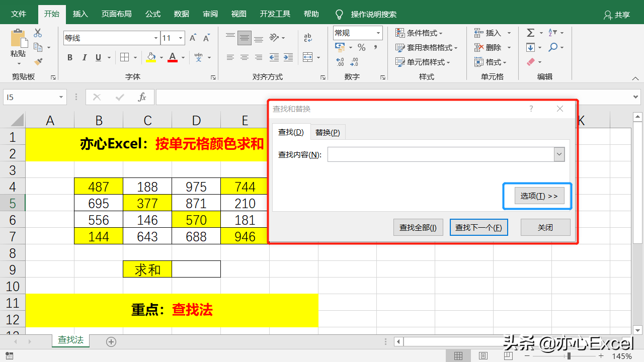Click the 选项(T) >> button
644x362 pixels.
tap(539, 196)
